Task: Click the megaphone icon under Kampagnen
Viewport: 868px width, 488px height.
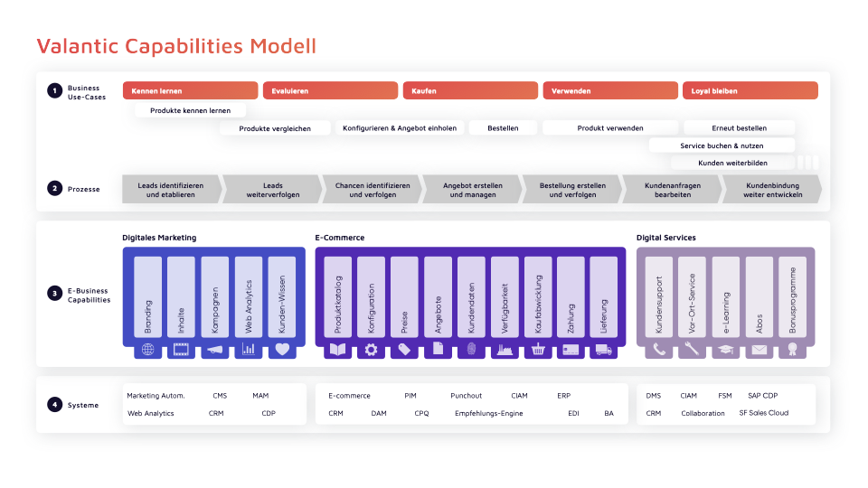Action: pos(215,349)
